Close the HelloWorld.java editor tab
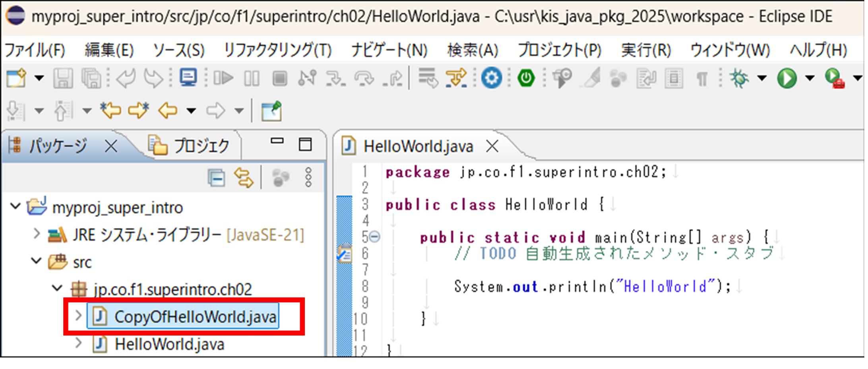 click(492, 147)
